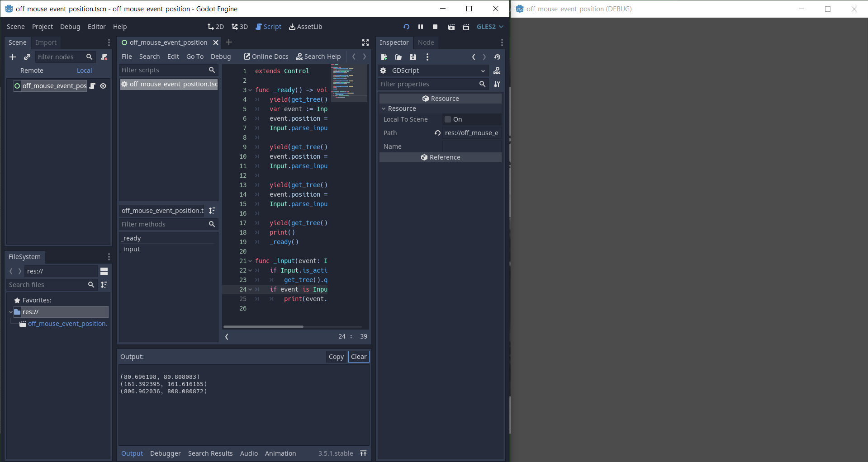The height and width of the screenshot is (462, 868).
Task: Open the script editor File menu
Action: (127, 57)
